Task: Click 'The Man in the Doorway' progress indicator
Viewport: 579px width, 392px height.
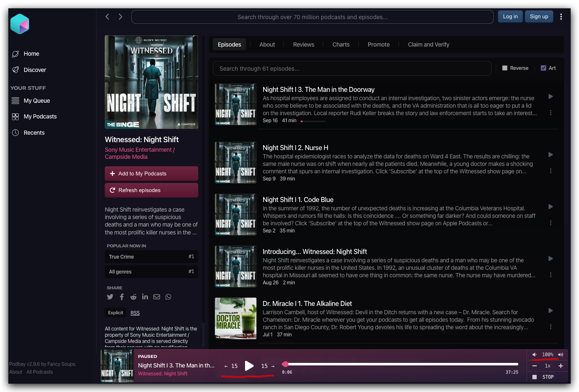Action: (313, 121)
